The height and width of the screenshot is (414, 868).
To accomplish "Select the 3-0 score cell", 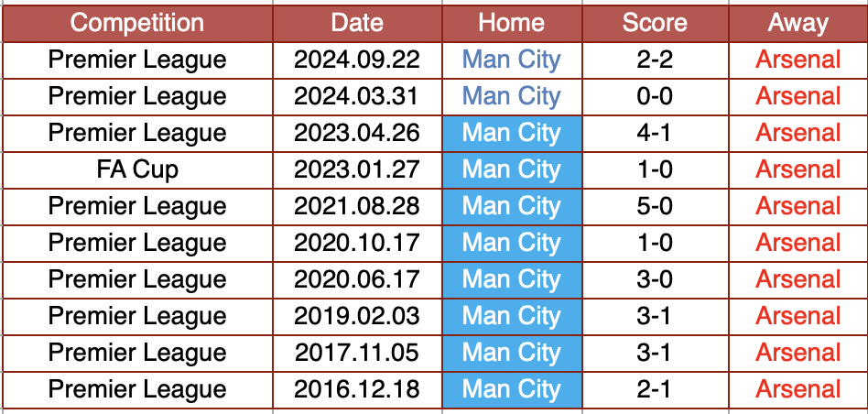I will (x=654, y=279).
